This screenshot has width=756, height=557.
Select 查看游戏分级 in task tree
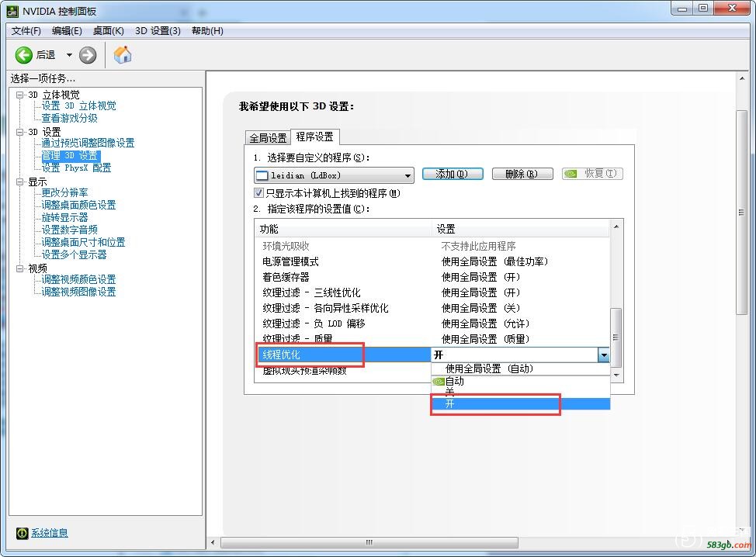[69, 118]
